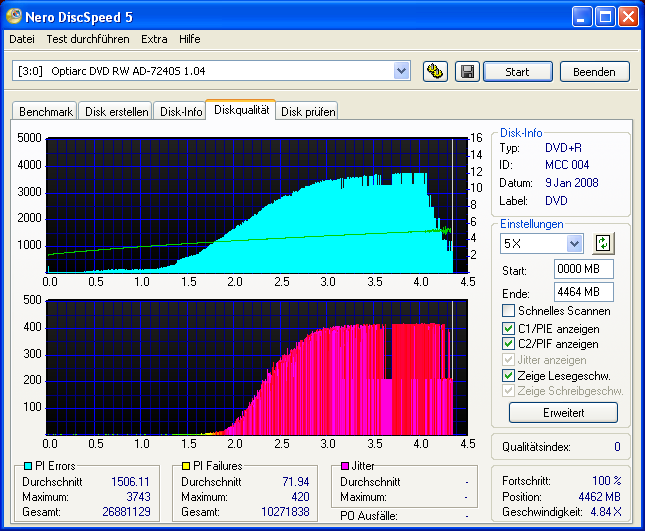Select the Diskqualität tab

241,109
